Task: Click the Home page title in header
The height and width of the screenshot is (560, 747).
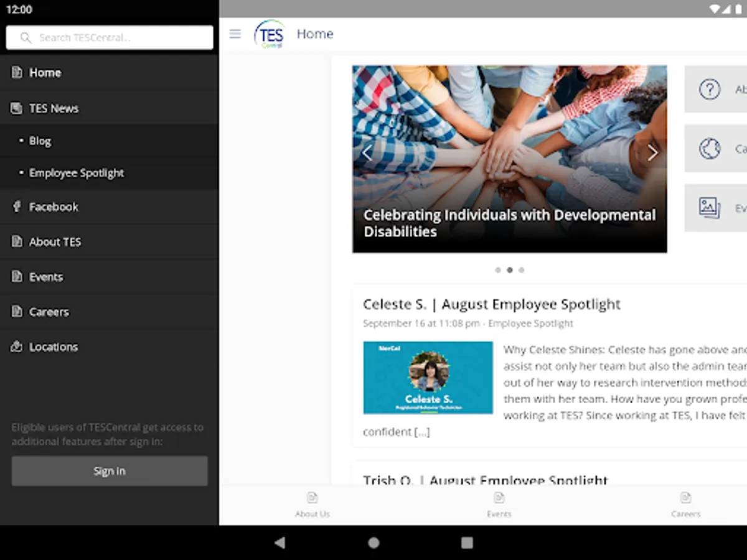Action: (x=315, y=34)
